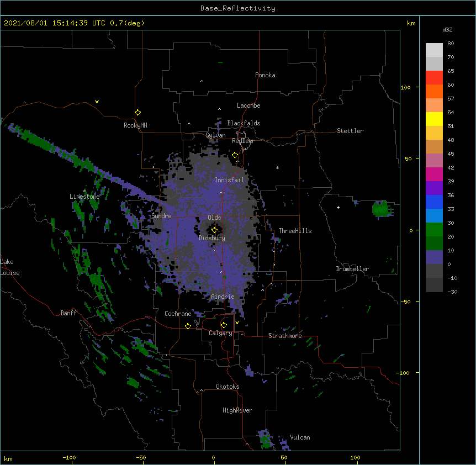
Task: Click the Sylvan label
Action: [215, 135]
